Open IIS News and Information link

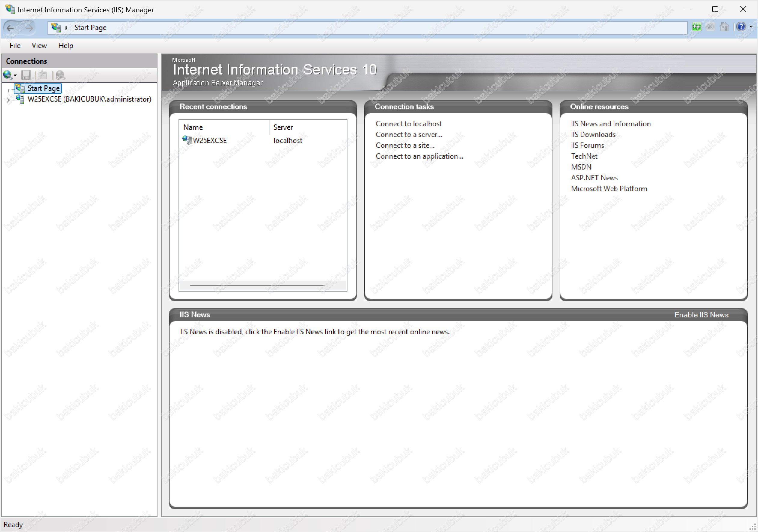pyautogui.click(x=611, y=124)
